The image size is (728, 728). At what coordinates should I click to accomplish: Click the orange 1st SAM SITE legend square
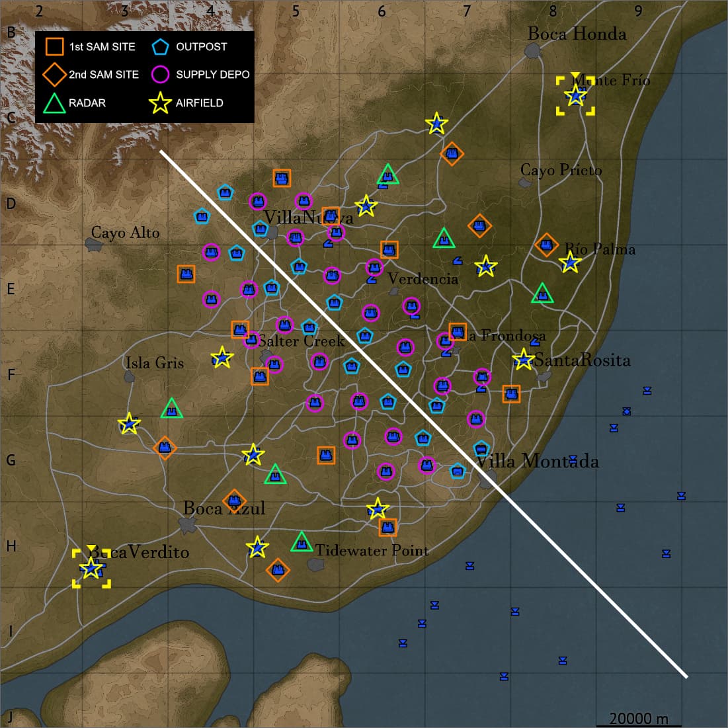click(x=54, y=46)
